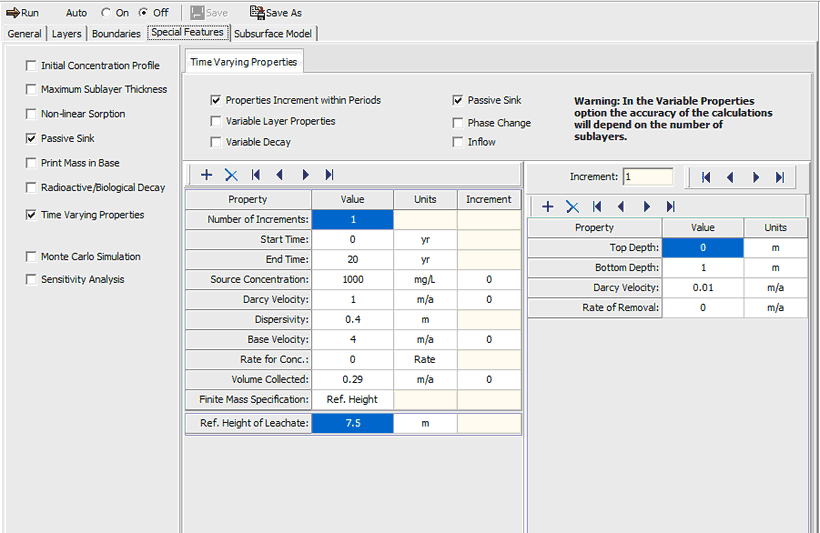
Task: Click the Time Varying Properties tab
Action: (244, 62)
